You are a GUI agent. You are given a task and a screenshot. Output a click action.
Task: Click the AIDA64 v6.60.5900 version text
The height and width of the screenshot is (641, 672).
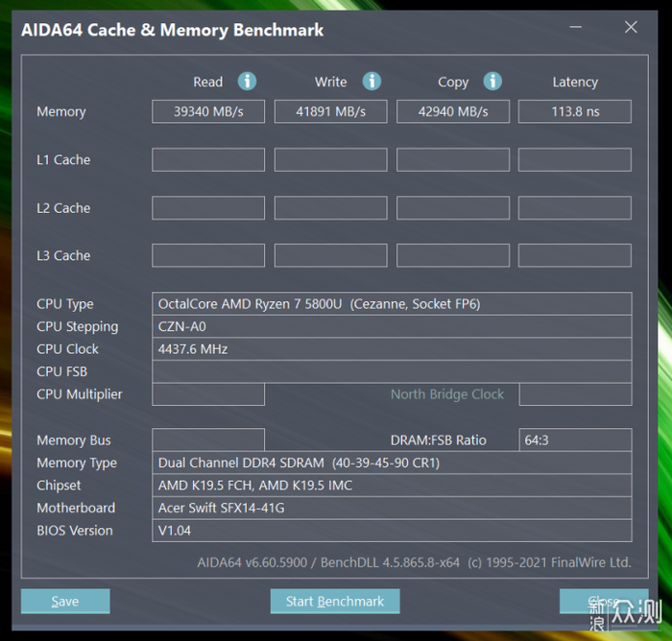point(414,562)
